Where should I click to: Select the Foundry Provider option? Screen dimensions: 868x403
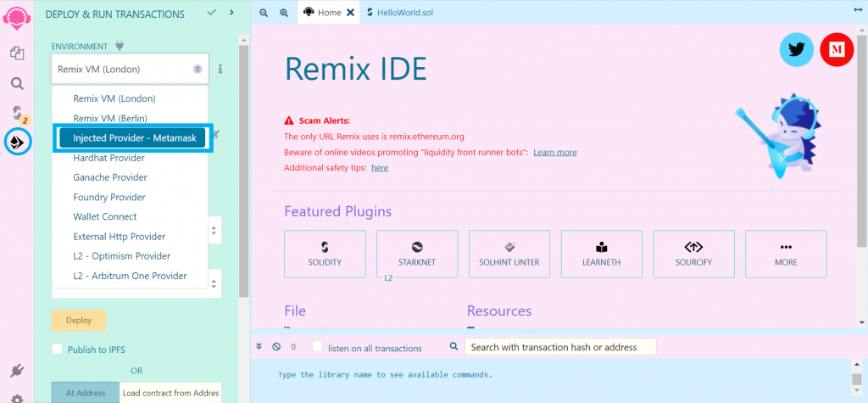(x=109, y=198)
